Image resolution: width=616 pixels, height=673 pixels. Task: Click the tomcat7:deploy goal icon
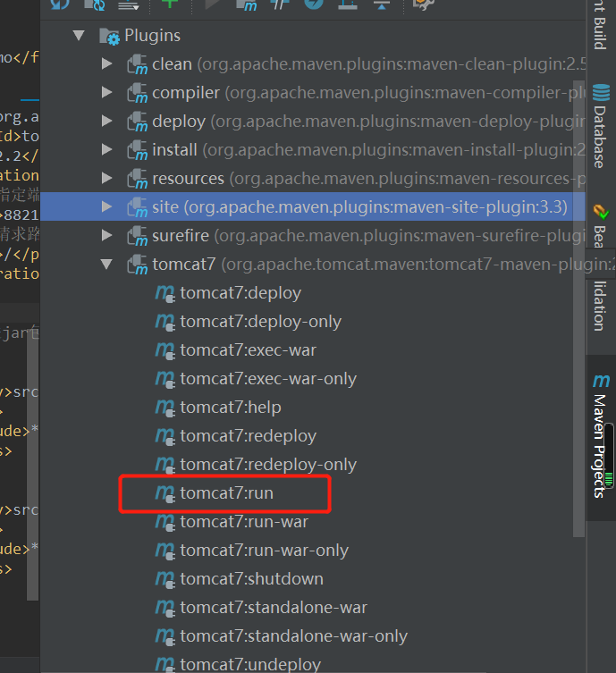tap(165, 293)
